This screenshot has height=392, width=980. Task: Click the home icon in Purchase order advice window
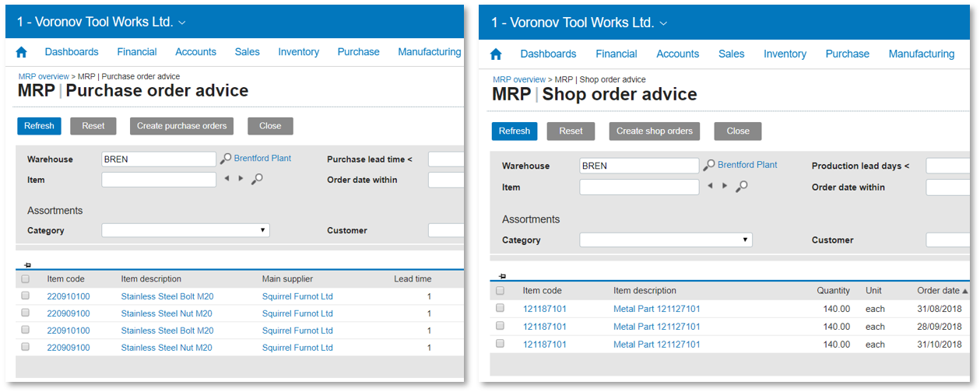coord(22,52)
